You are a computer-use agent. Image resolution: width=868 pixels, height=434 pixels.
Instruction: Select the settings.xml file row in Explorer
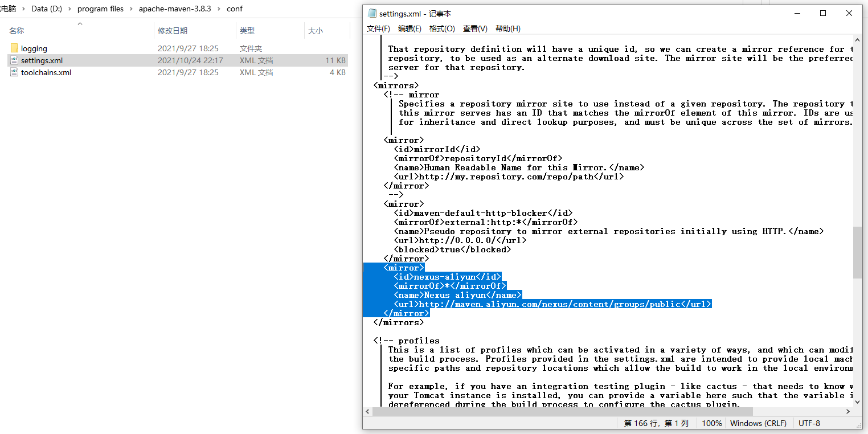coord(178,60)
